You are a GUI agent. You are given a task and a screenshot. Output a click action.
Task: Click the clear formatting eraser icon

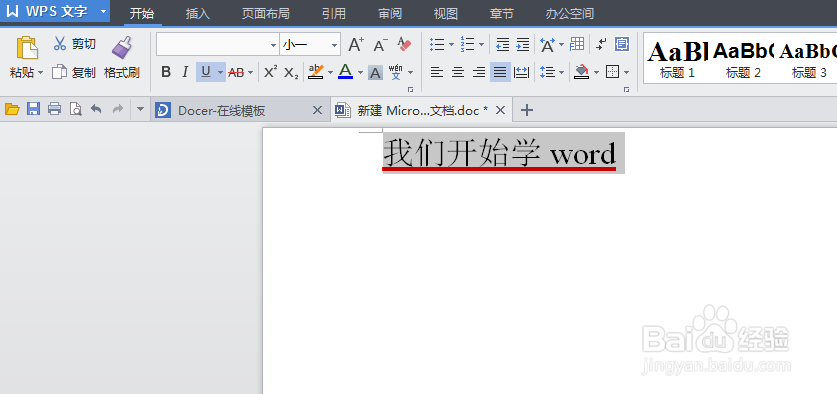pyautogui.click(x=404, y=45)
